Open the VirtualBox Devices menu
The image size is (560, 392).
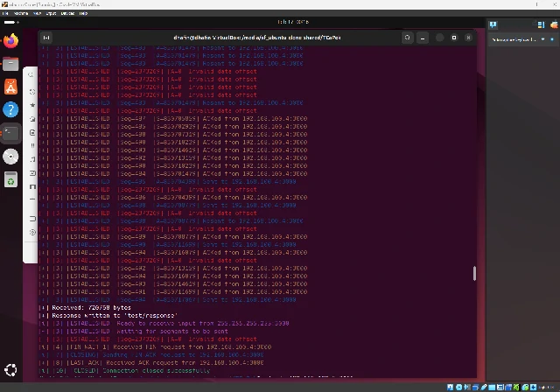pos(67,13)
